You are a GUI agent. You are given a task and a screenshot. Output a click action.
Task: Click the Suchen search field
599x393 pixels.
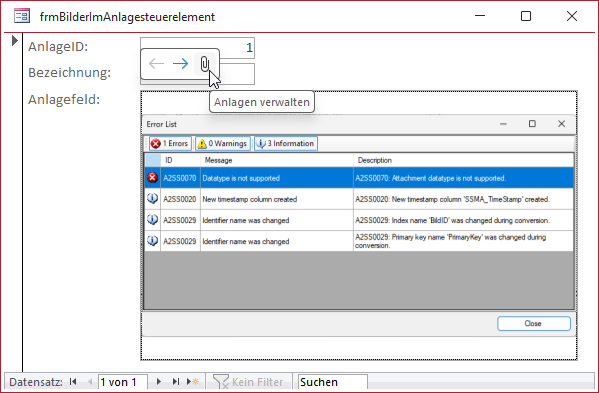pos(332,382)
